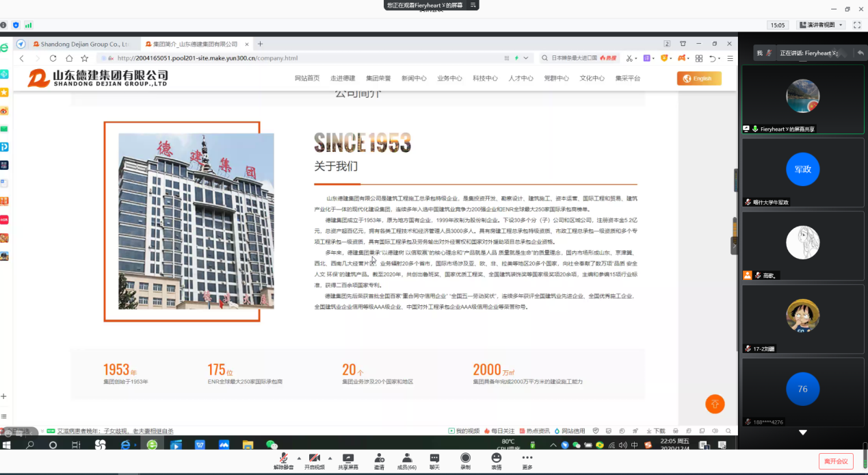Viewport: 868px width, 475px height.
Task: Click the browser search box
Action: tap(579, 58)
